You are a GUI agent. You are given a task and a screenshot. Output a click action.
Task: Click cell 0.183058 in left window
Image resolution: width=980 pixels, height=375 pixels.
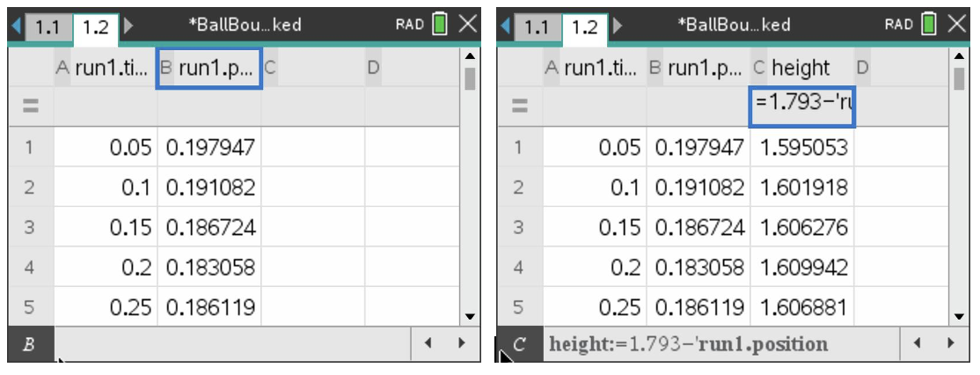(x=209, y=267)
